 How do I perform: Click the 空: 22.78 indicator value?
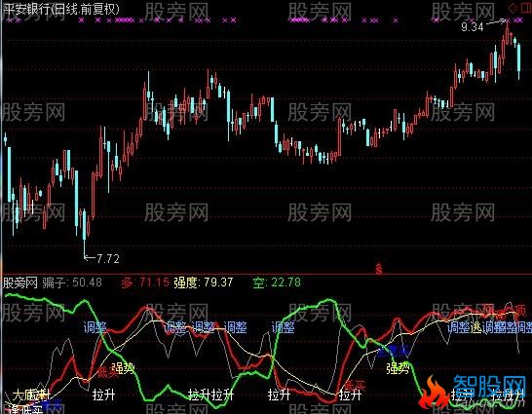pyautogui.click(x=277, y=282)
